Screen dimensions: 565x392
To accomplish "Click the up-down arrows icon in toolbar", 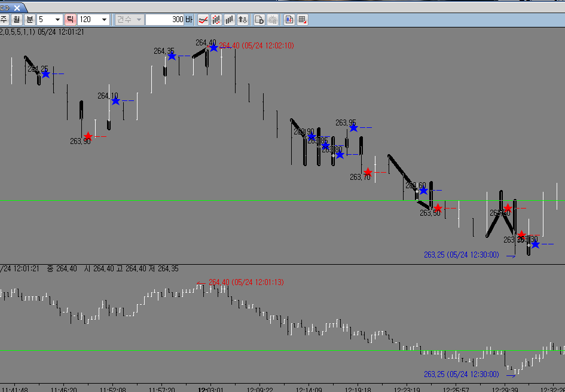I will tap(243, 20).
